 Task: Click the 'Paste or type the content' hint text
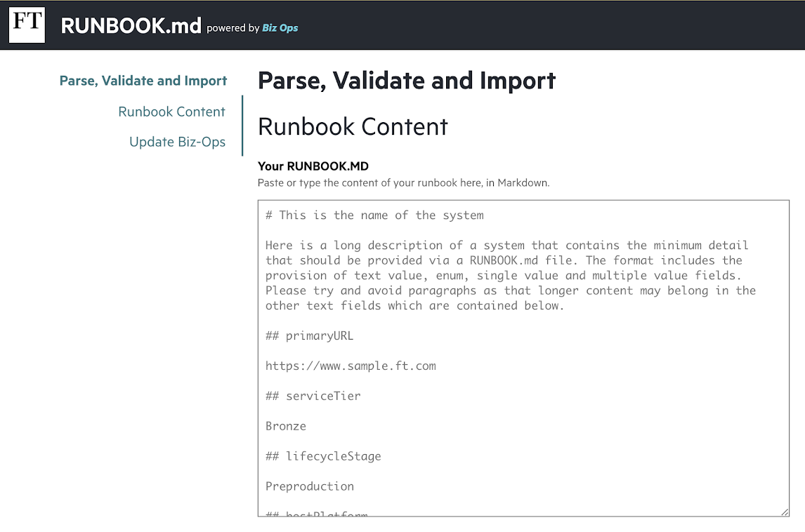point(403,183)
